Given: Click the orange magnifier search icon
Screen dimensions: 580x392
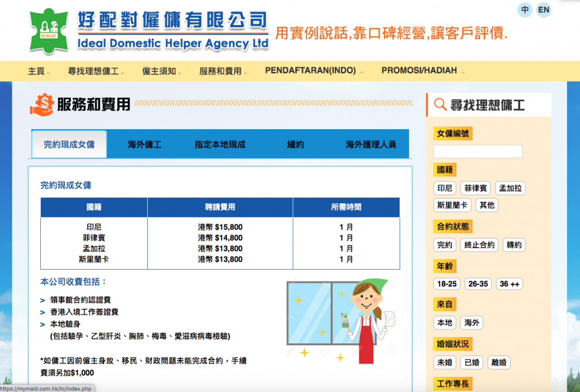Looking at the screenshot, I should pyautogui.click(x=440, y=105).
